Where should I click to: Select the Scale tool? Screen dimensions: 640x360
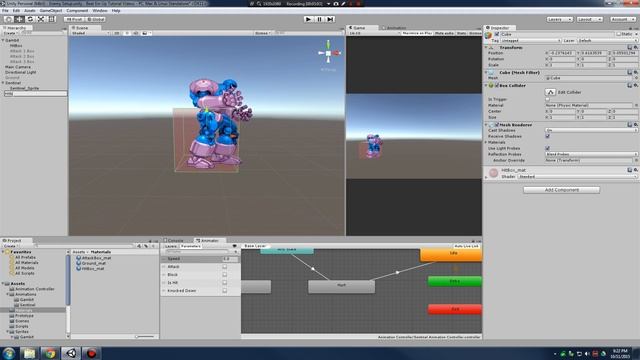pos(41,19)
